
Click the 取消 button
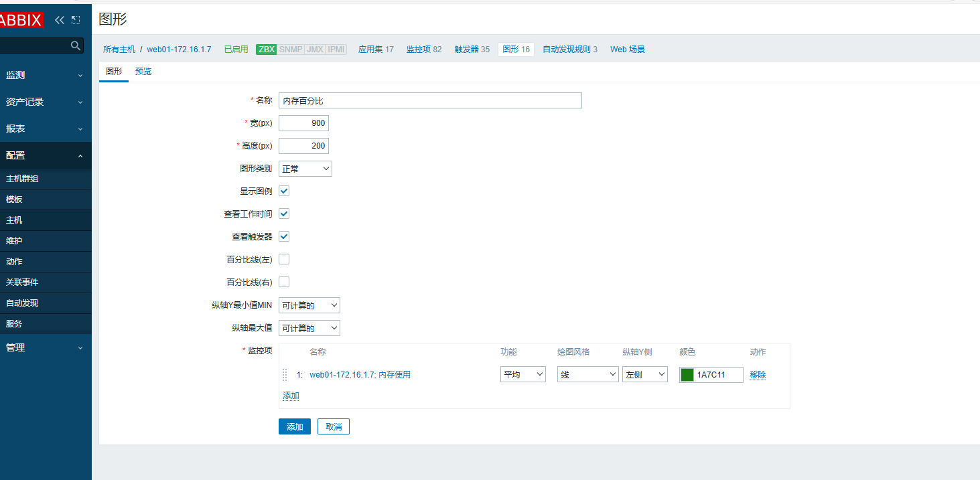tap(334, 426)
